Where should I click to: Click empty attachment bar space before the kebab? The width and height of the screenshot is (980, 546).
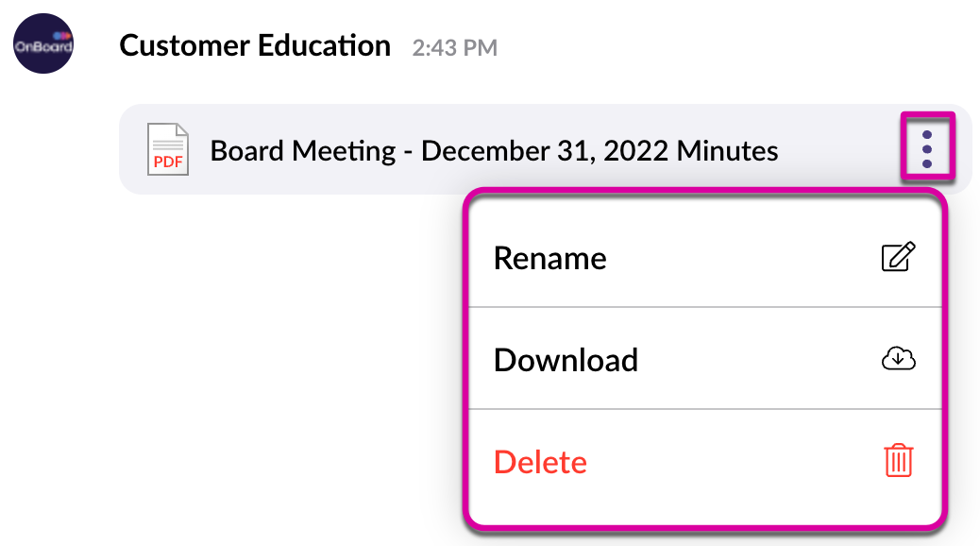(x=840, y=150)
